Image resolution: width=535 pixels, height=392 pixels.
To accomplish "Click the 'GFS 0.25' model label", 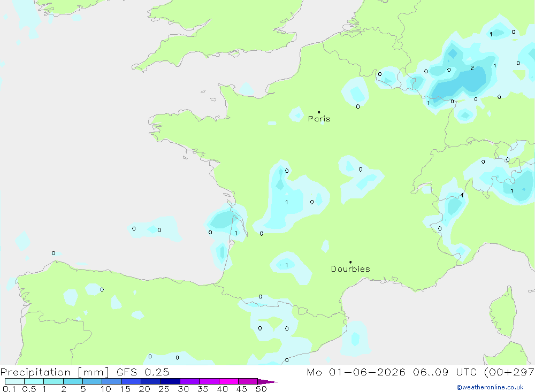I will point(143,372).
